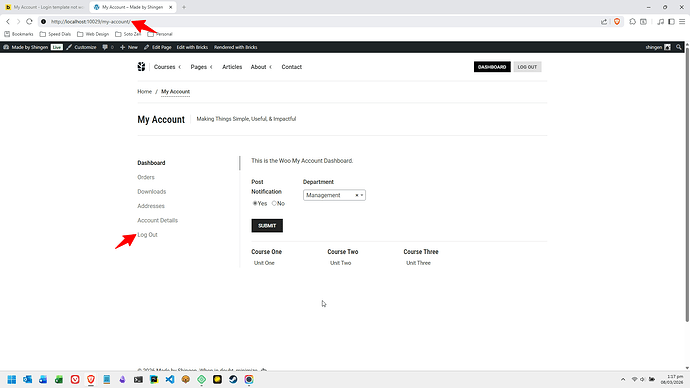Click the black DASHBOARD header button

[x=492, y=67]
